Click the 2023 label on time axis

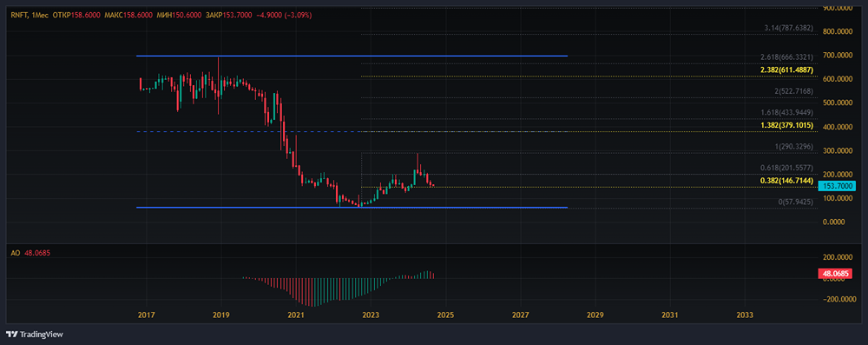371,315
